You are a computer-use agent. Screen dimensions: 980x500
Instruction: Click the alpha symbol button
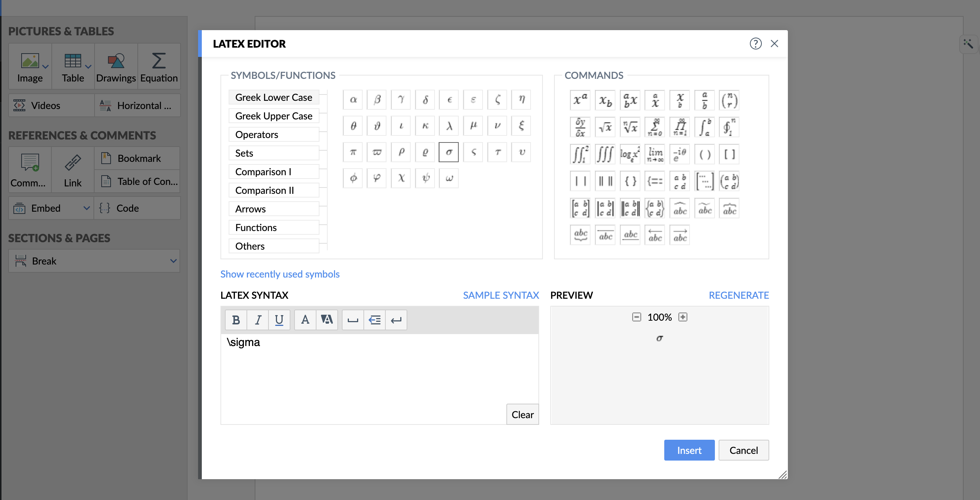click(353, 100)
